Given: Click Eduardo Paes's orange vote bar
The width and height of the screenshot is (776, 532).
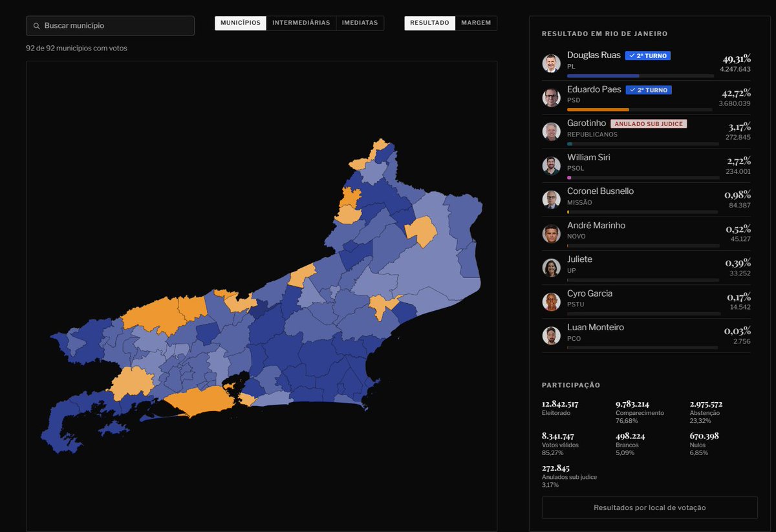Looking at the screenshot, I should [x=598, y=110].
